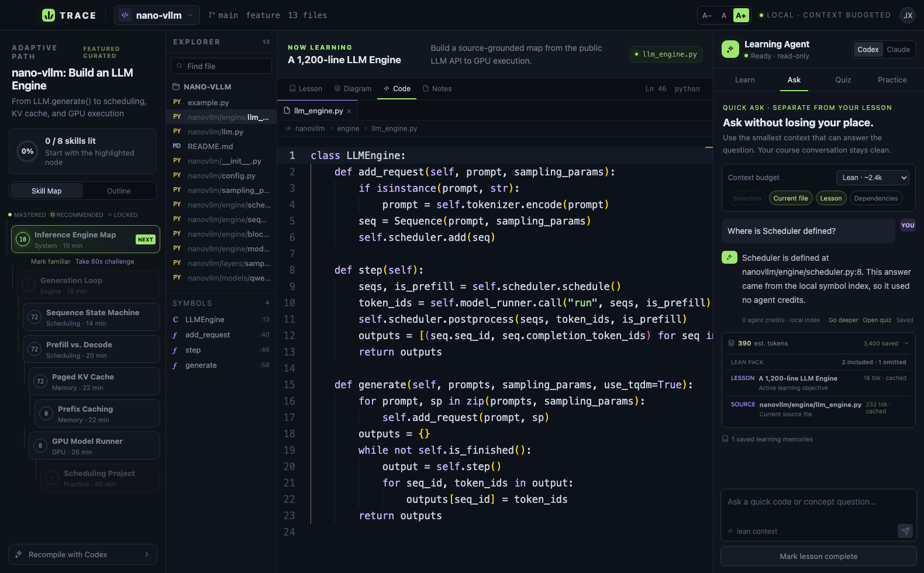924x573 pixels.
Task: Open the Inference Engine Map node
Action: tap(85, 240)
